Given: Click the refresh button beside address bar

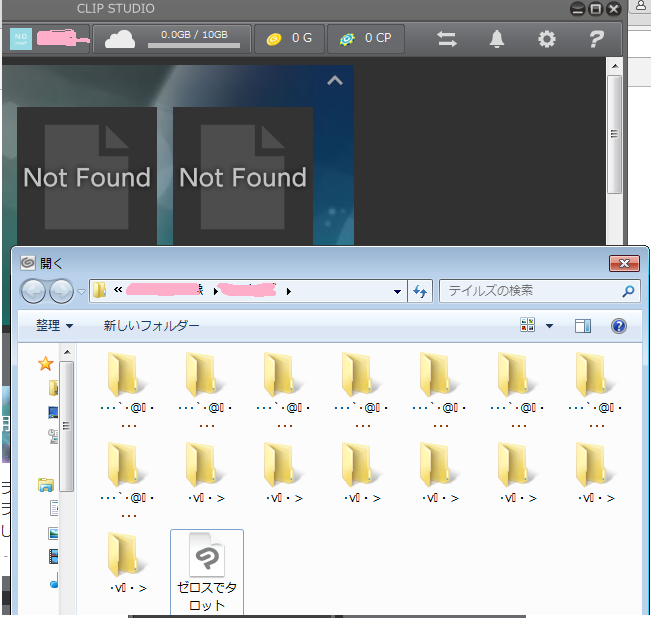Looking at the screenshot, I should (x=421, y=291).
